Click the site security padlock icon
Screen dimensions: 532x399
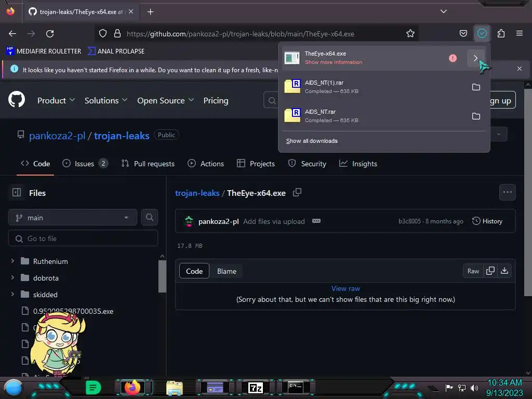[117, 34]
